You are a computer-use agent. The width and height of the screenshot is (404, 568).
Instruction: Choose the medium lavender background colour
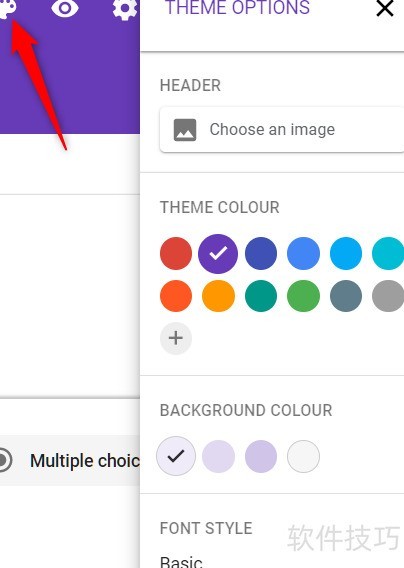[261, 456]
